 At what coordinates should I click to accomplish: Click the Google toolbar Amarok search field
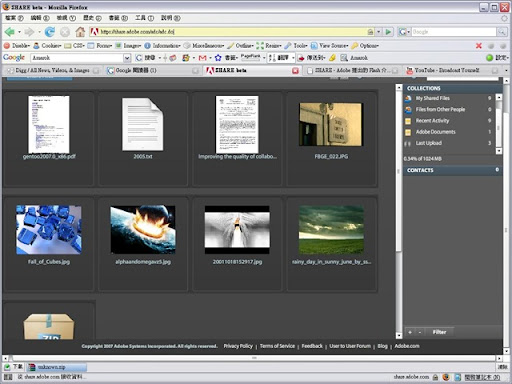77,58
